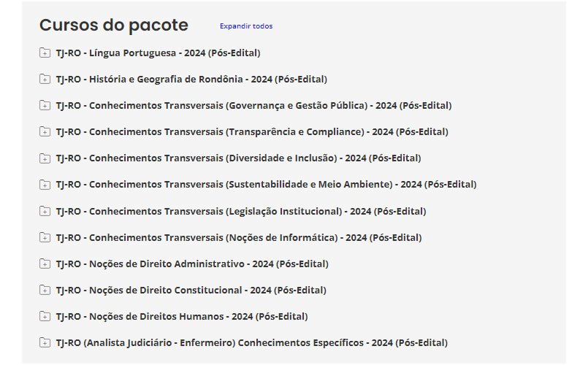Click plus-folder icon for Governança e Gestão Pública
This screenshot has height=365, width=588.
[x=45, y=105]
